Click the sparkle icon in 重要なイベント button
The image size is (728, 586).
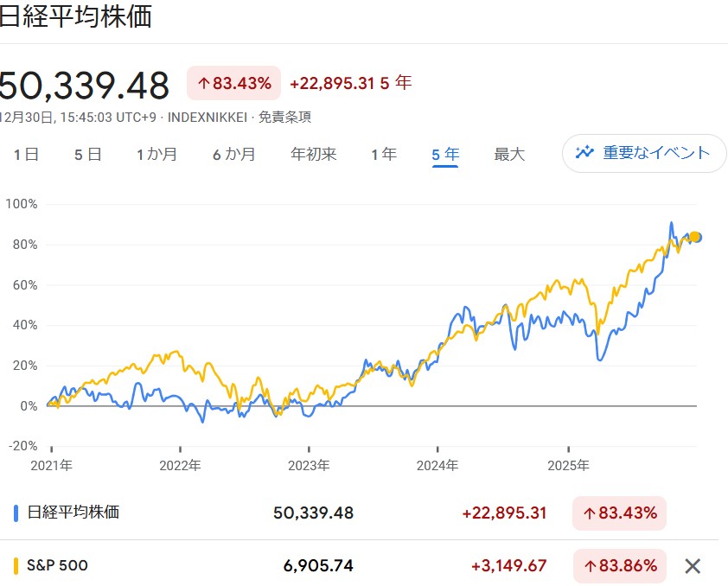click(x=585, y=153)
